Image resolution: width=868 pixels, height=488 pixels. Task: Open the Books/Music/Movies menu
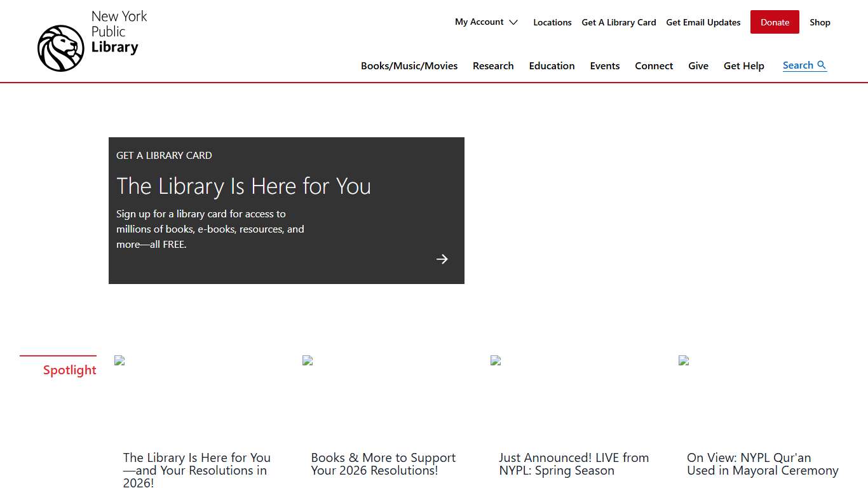[409, 66]
